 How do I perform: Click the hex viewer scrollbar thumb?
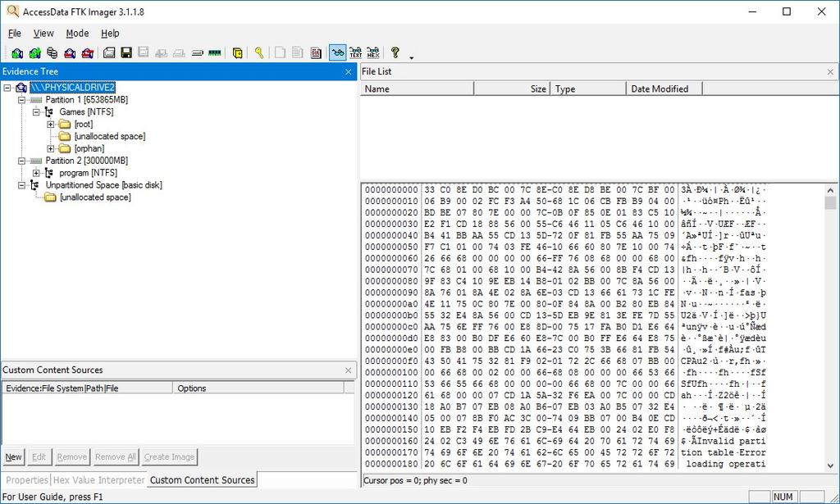[830, 202]
